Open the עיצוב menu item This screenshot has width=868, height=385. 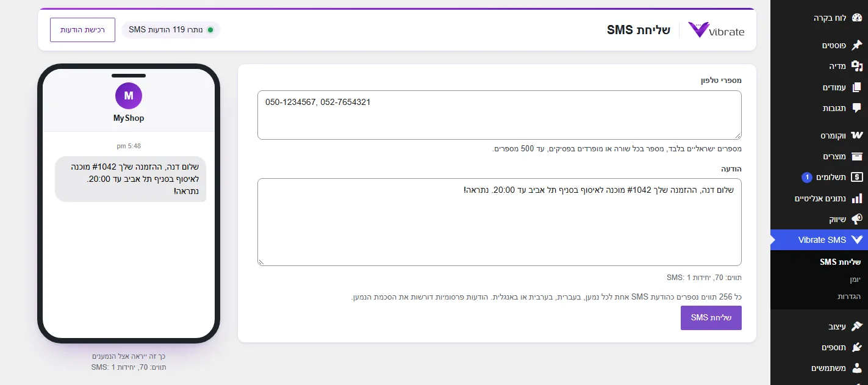(837, 326)
